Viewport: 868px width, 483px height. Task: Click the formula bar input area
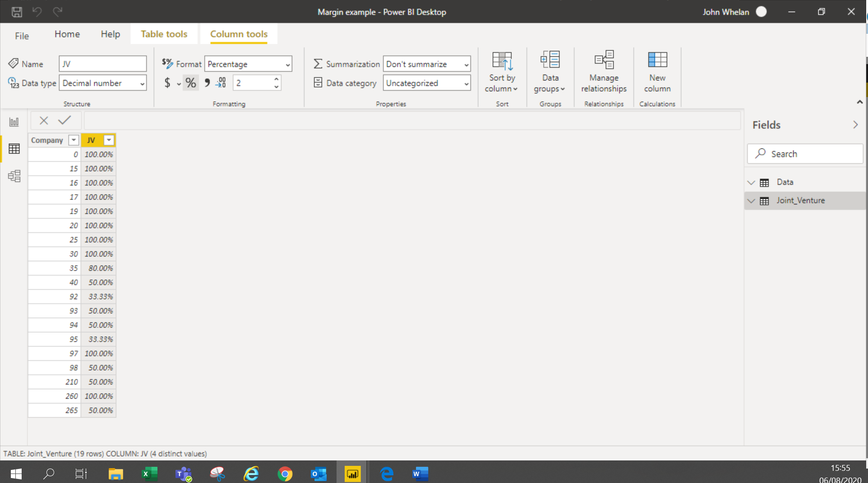click(x=412, y=121)
